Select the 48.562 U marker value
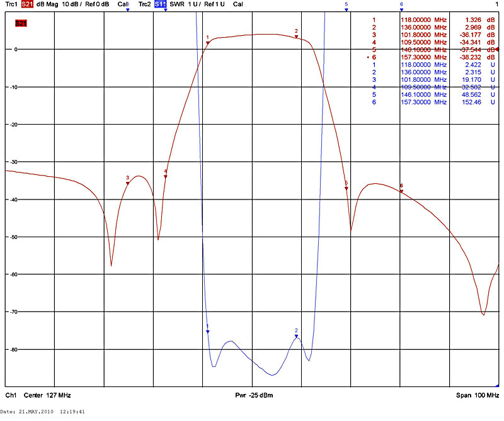The height and width of the screenshot is (421, 504). click(x=479, y=95)
